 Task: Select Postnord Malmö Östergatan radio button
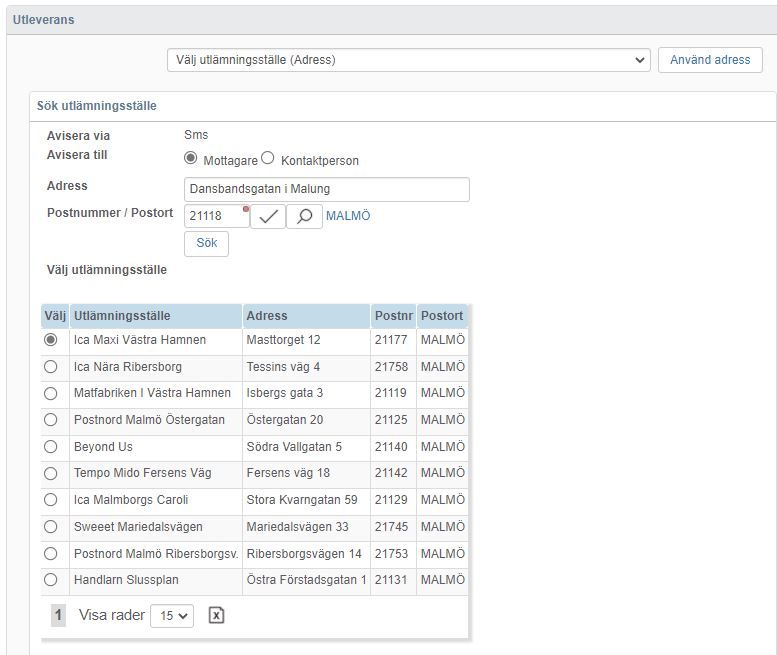(51, 420)
